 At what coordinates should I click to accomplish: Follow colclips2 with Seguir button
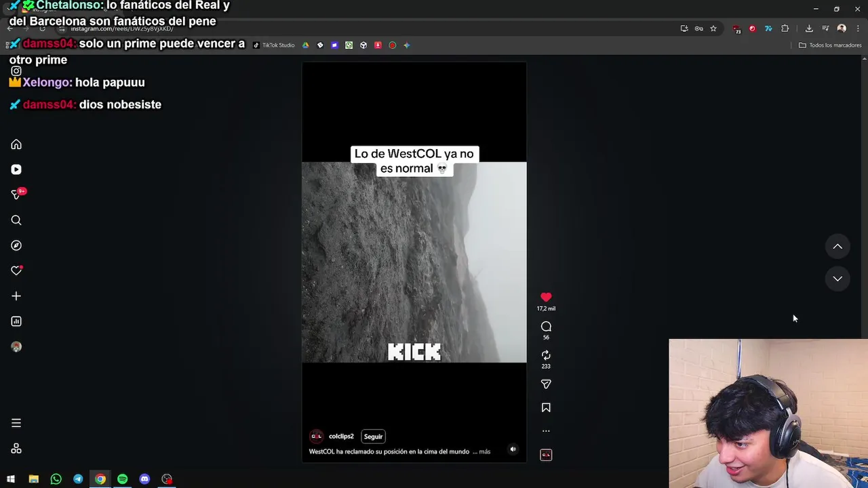click(x=373, y=436)
